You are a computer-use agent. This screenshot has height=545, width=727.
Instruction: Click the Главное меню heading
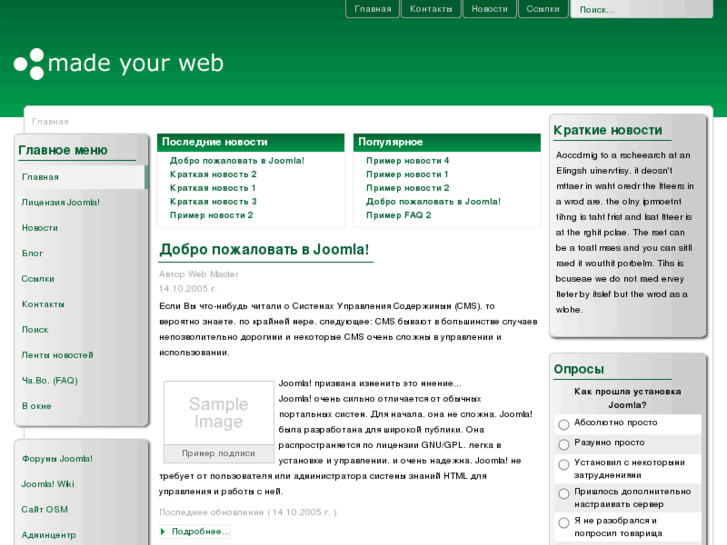[x=63, y=150]
